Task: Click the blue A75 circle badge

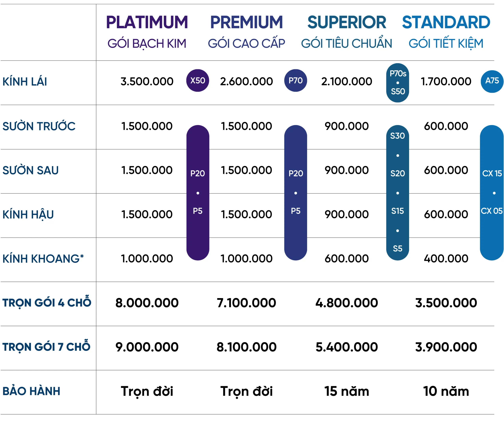Action: pos(492,81)
